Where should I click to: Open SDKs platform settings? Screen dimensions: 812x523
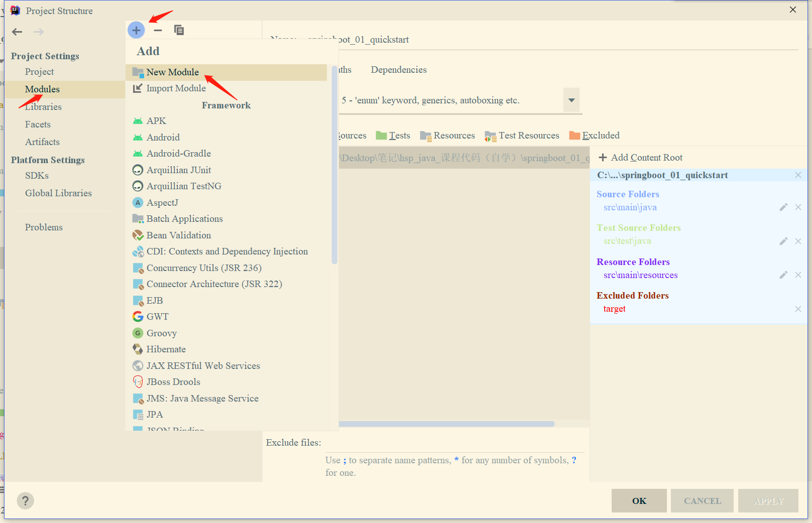point(37,176)
